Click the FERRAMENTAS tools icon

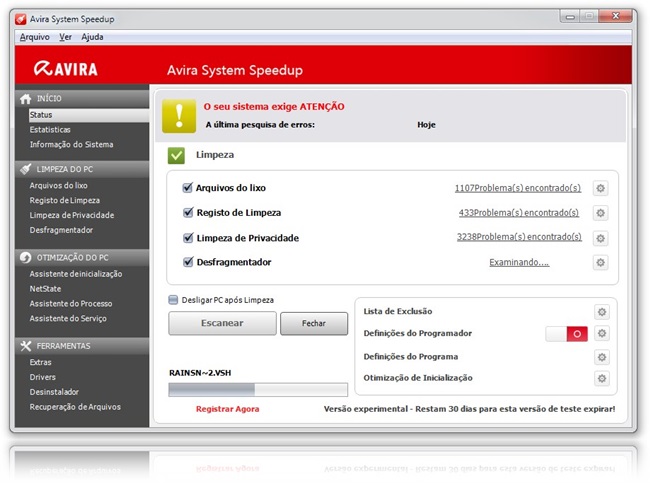coord(26,346)
